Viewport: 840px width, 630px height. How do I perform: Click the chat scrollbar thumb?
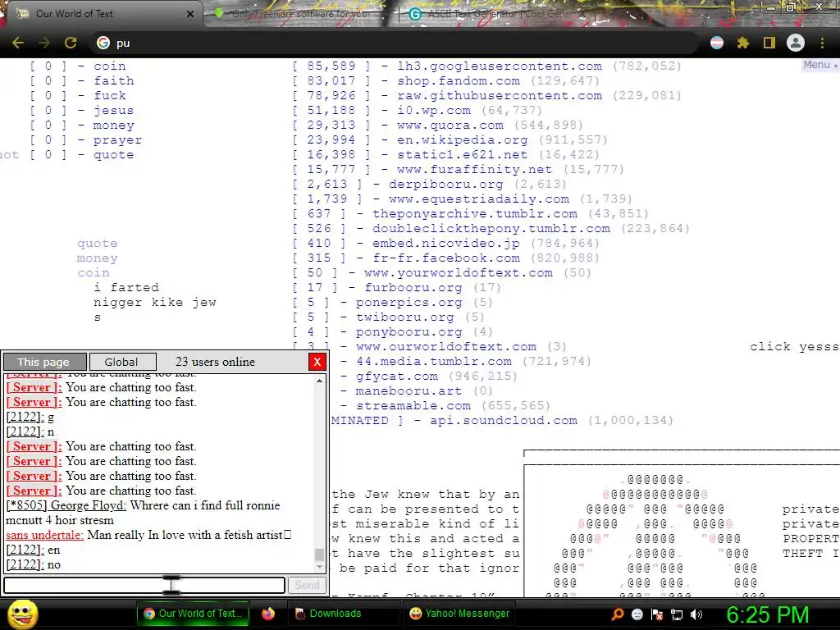(320, 554)
